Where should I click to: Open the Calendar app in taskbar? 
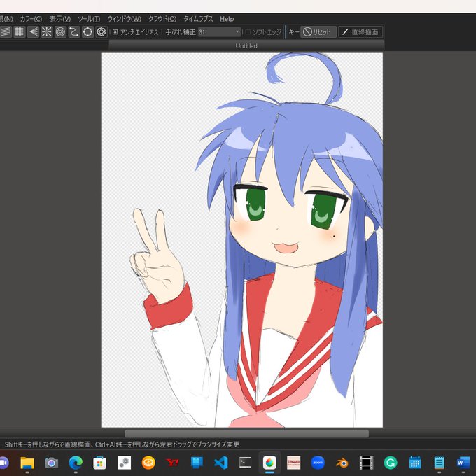(415, 463)
